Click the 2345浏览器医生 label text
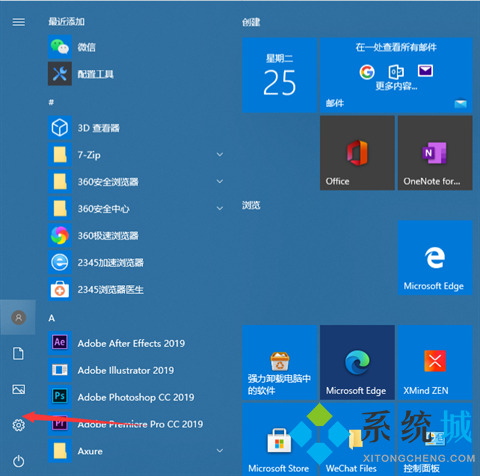 [x=111, y=290]
